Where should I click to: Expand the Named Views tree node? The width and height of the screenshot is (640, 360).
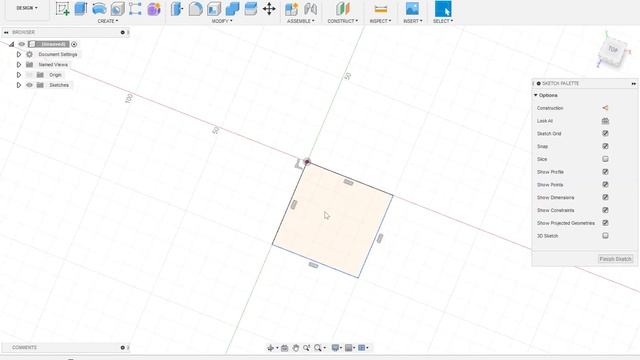[x=18, y=64]
